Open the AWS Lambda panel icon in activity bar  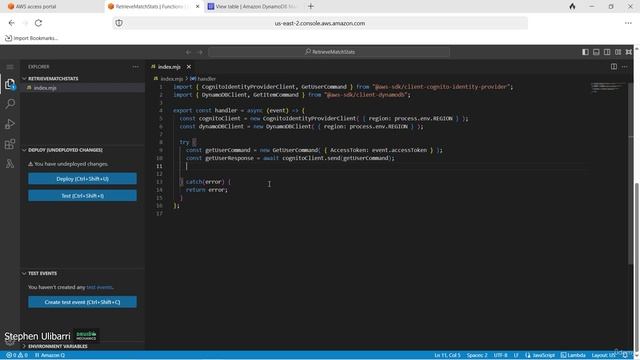click(x=10, y=164)
